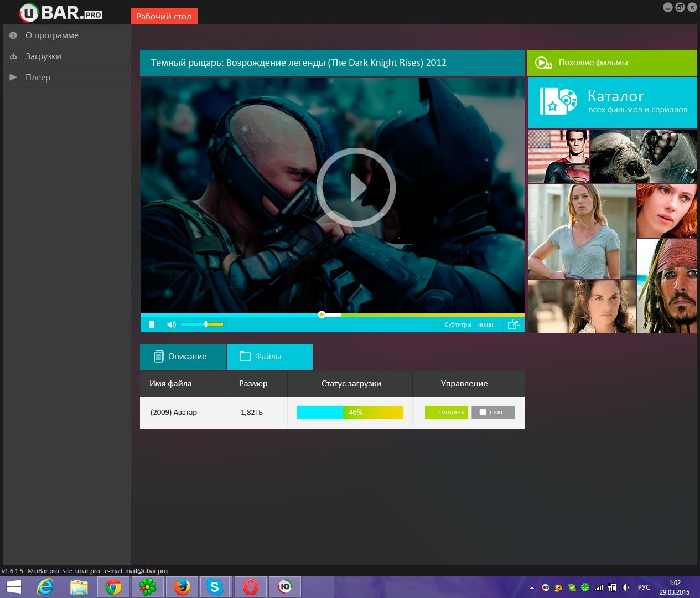Adjust the volume slider handle
Viewport: 700px width, 598px height.
tap(206, 324)
